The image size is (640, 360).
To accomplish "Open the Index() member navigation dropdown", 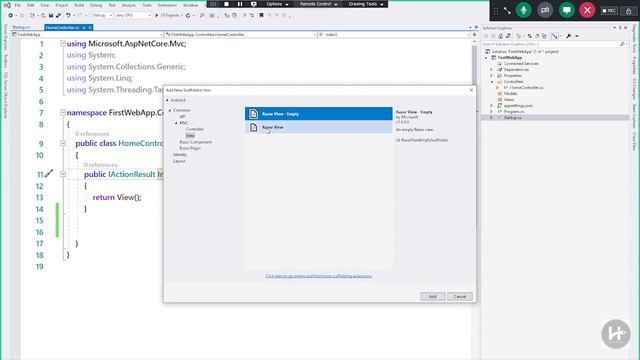I will pyautogui.click(x=394, y=35).
